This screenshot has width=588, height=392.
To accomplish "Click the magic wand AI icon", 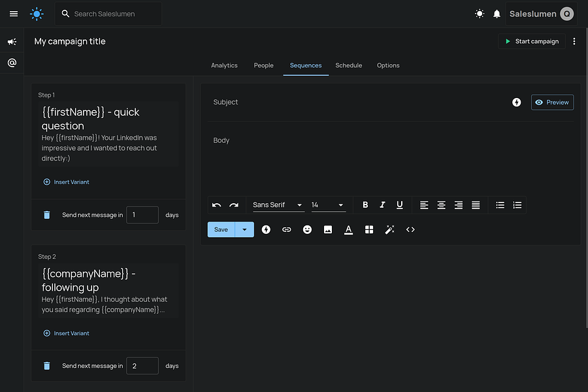I will [389, 229].
